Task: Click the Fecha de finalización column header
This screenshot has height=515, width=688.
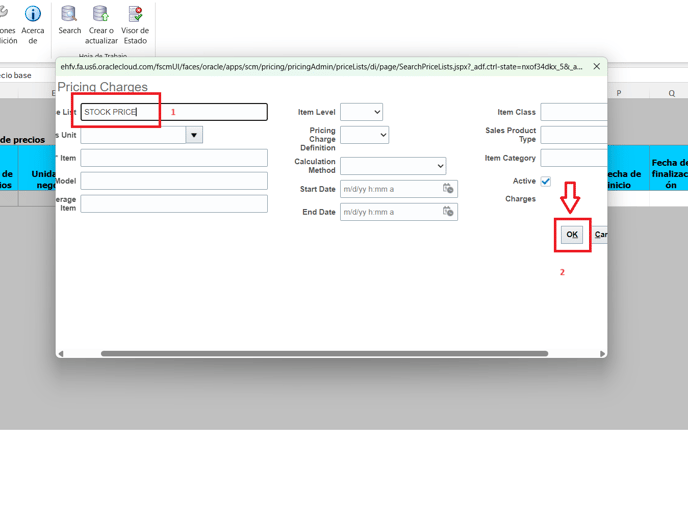Action: pyautogui.click(x=669, y=168)
